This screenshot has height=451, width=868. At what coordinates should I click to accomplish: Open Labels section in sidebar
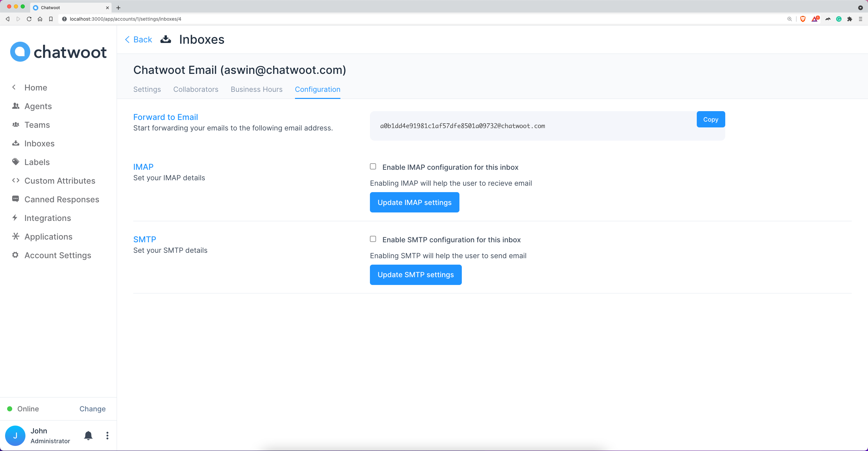(x=37, y=162)
